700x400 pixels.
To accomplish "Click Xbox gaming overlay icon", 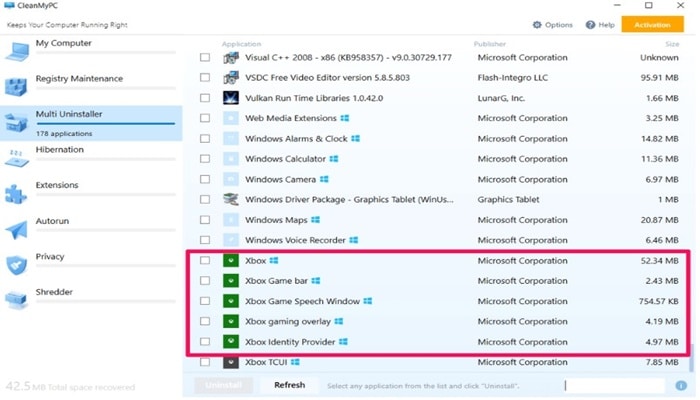I will (x=231, y=321).
